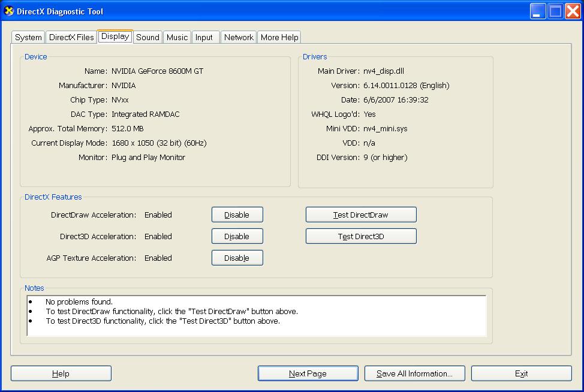Image resolution: width=584 pixels, height=392 pixels.
Task: Click the Chip Type value NVxx
Action: 120,99
